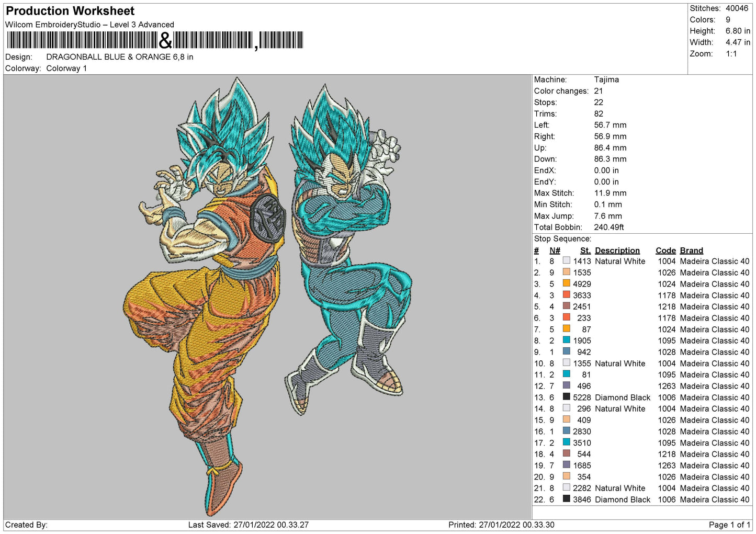Viewport: 756px width, 534px height.
Task: Select the purple-gray swatch in stop 12
Action: point(566,385)
